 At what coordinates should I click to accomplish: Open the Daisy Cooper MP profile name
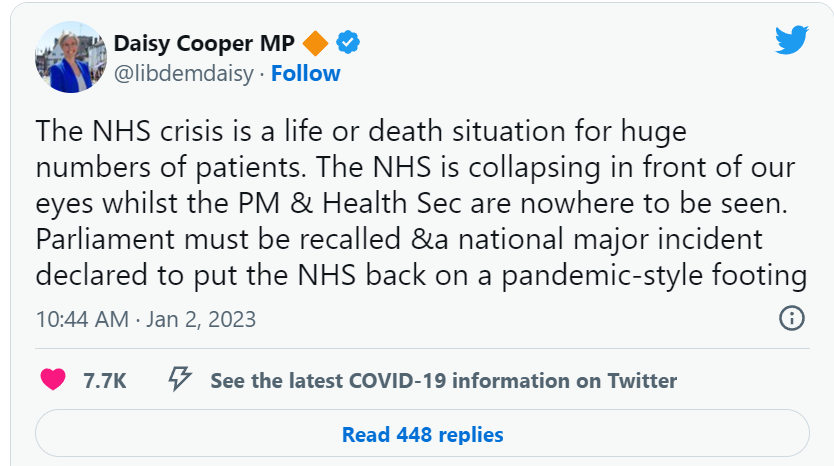[204, 43]
